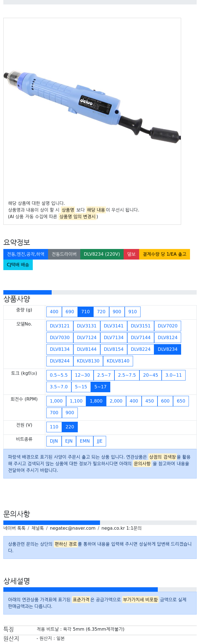Select model DLV3121

(60, 326)
